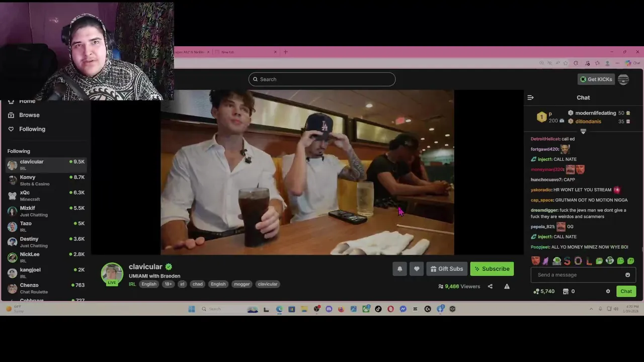Open Microsoft Edge from taskbar
644x362 pixels.
coord(279,309)
